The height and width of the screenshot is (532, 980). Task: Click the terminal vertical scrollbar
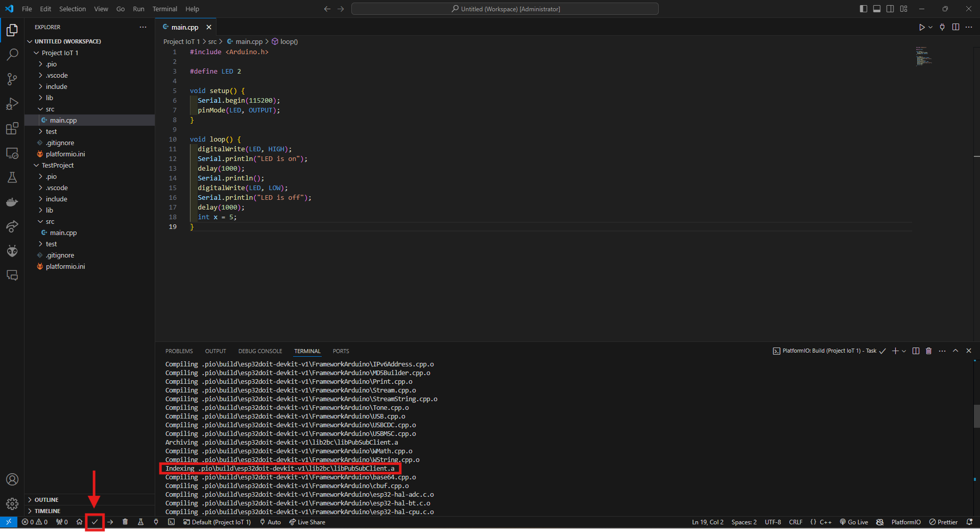tap(976, 416)
